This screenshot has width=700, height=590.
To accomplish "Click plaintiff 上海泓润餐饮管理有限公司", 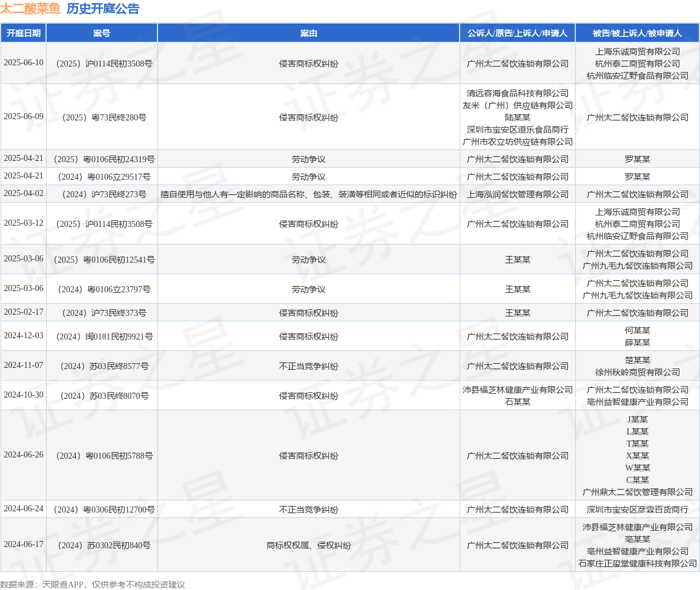I will 517,194.
